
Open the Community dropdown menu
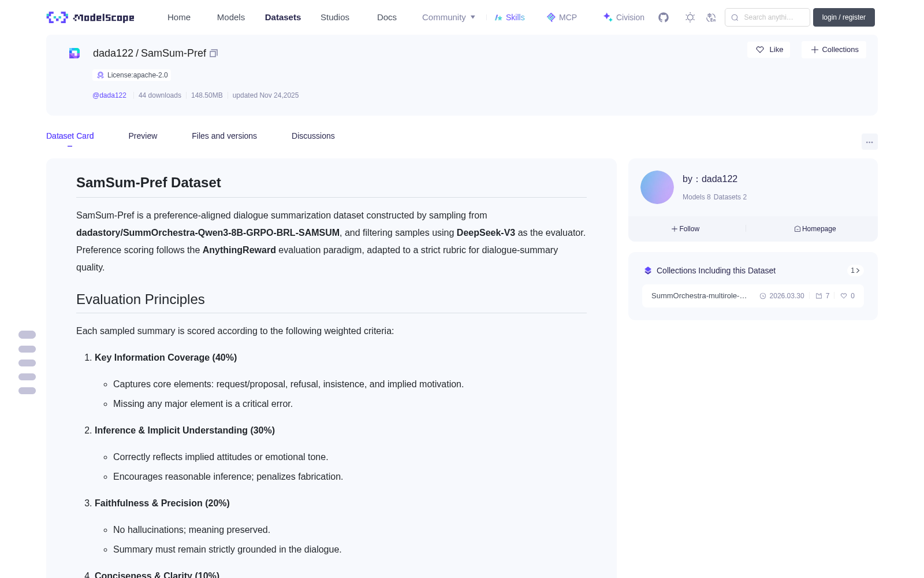point(449,17)
